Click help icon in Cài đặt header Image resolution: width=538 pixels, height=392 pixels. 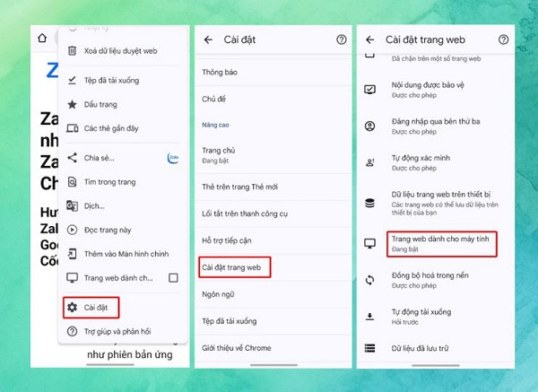click(x=342, y=39)
